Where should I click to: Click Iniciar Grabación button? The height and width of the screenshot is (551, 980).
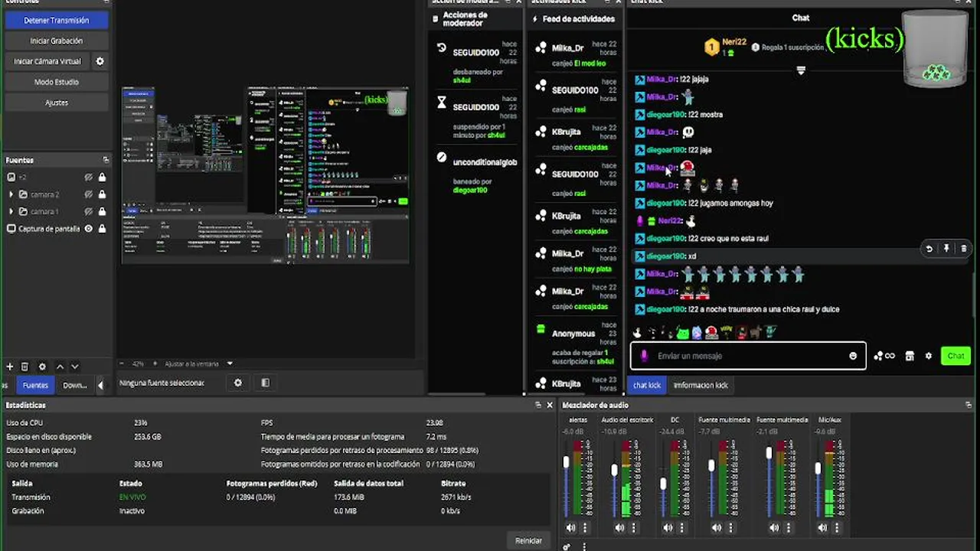point(57,41)
